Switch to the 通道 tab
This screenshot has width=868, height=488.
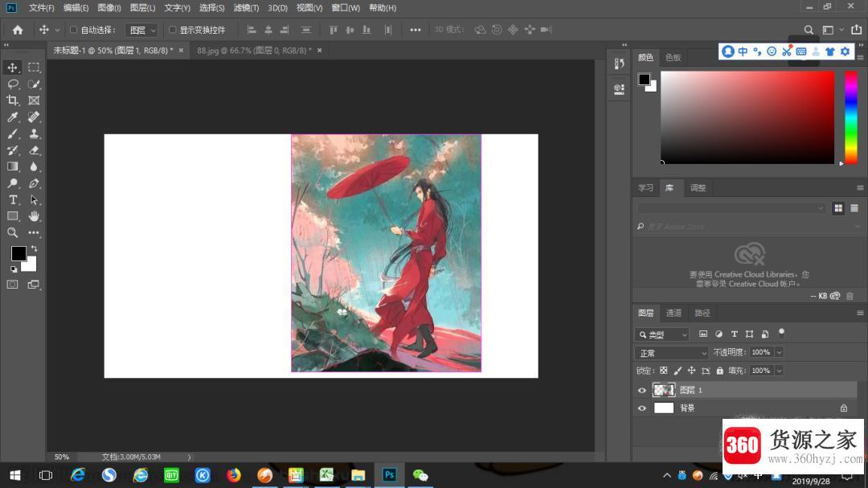(x=674, y=314)
